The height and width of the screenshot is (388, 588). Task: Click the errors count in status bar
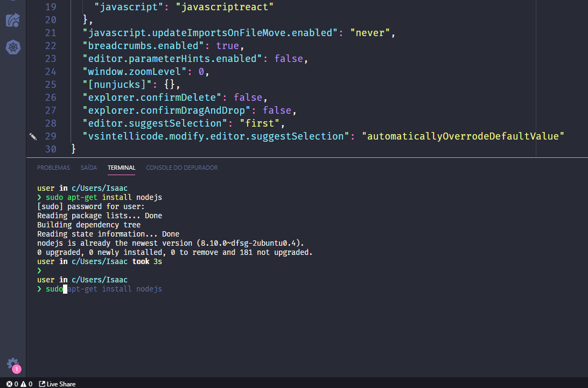point(12,384)
